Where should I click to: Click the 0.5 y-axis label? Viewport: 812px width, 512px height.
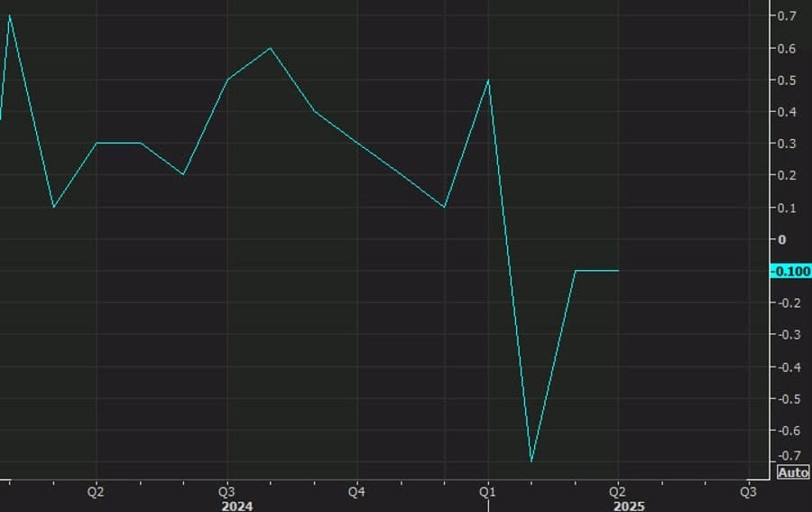coord(787,80)
